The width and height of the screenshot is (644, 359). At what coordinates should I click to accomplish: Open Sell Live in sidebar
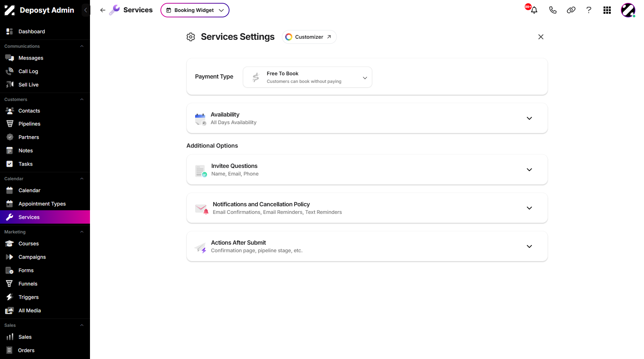pyautogui.click(x=45, y=85)
